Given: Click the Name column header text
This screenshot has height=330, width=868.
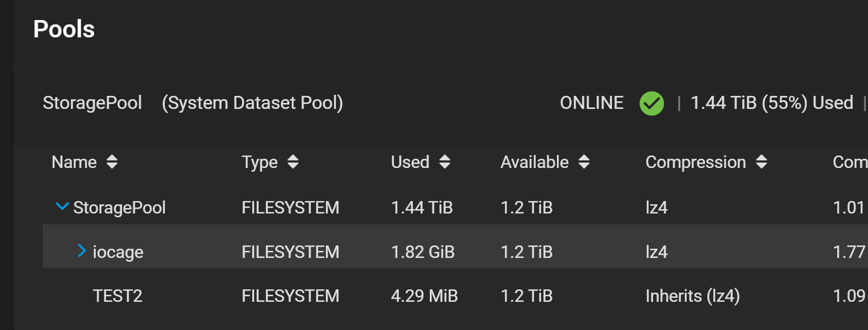Looking at the screenshot, I should 74,162.
